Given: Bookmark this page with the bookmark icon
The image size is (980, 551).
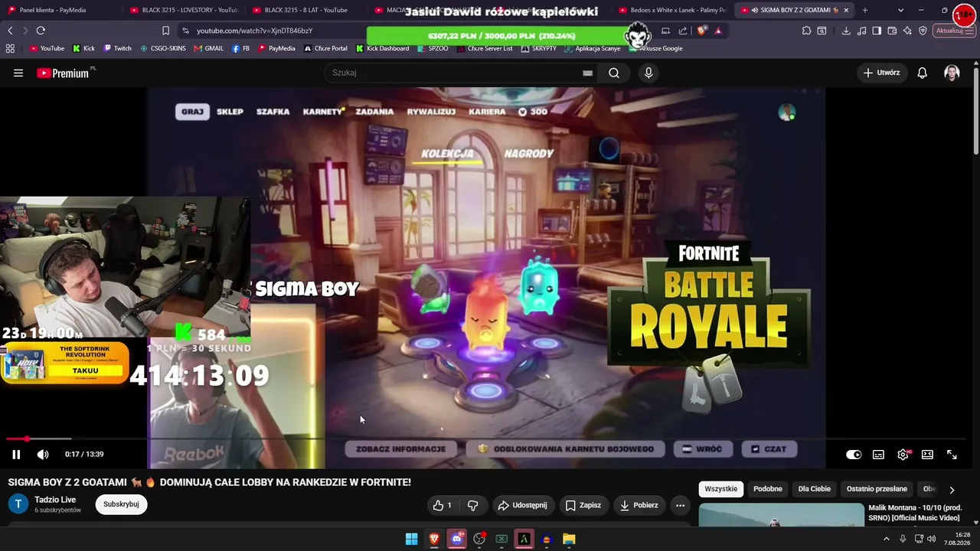Looking at the screenshot, I should 165,31.
